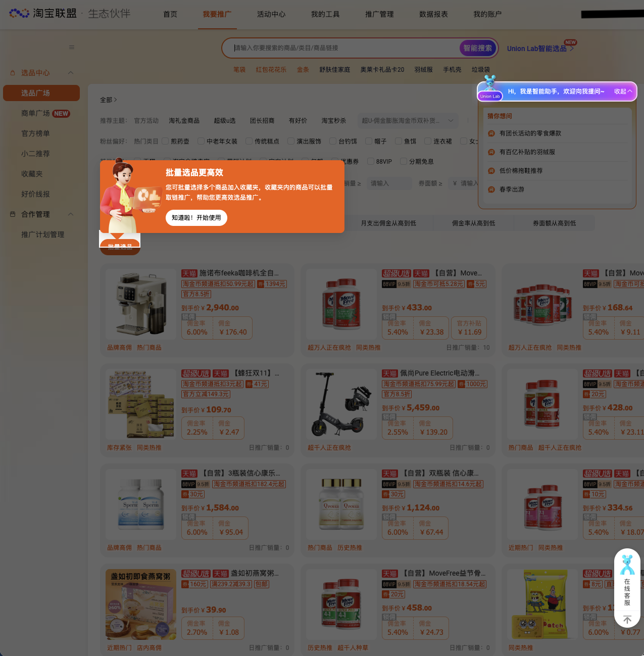The image size is (644, 656).
Task: Click the back-to-top arrow icon
Action: (627, 619)
